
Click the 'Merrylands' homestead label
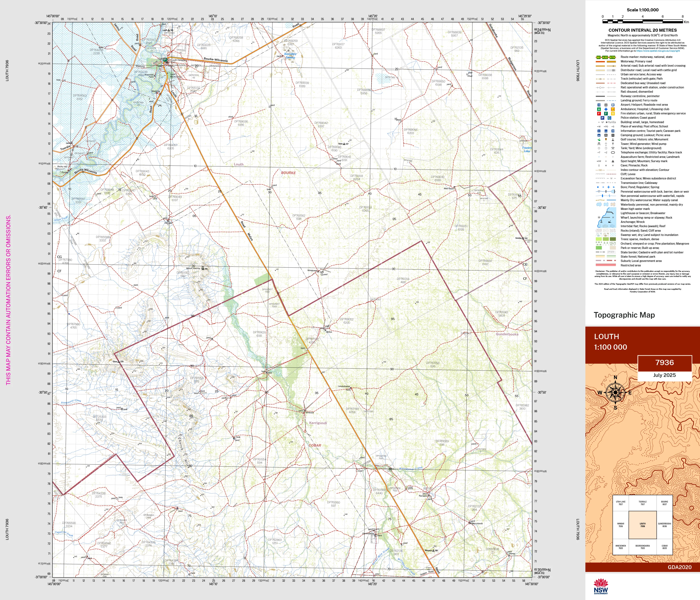coord(477,523)
